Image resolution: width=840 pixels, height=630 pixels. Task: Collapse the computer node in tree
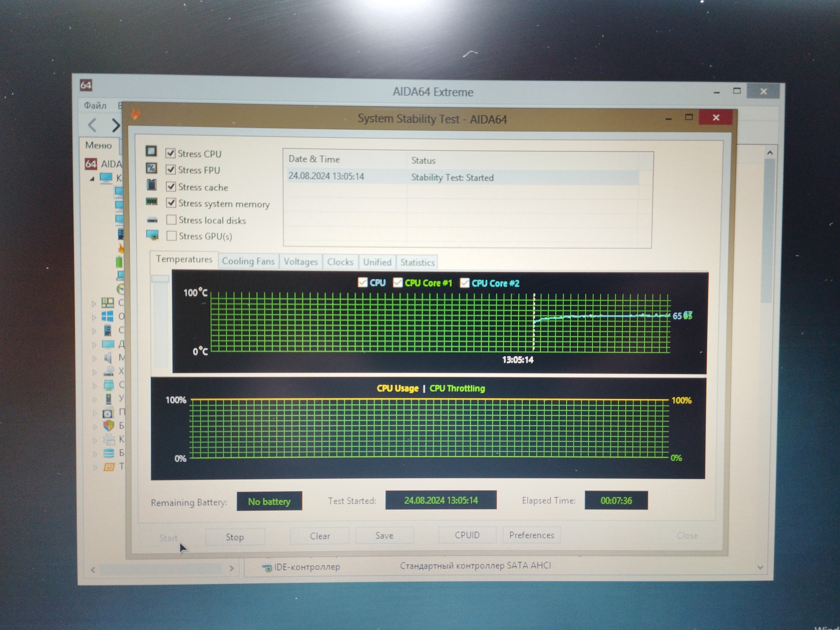pos(92,178)
